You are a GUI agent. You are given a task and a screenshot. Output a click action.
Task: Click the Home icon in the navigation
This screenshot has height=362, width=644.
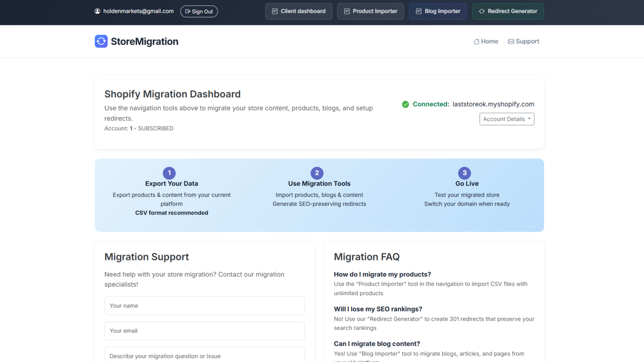coord(476,41)
